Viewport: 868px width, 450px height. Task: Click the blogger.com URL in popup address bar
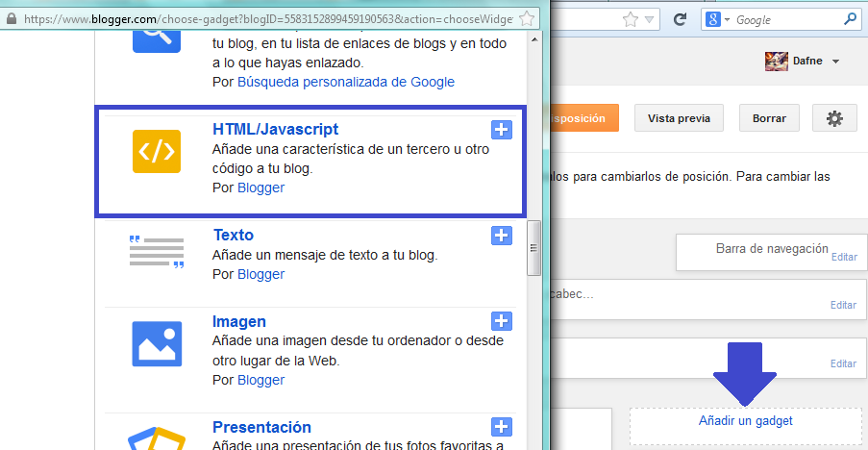268,19
